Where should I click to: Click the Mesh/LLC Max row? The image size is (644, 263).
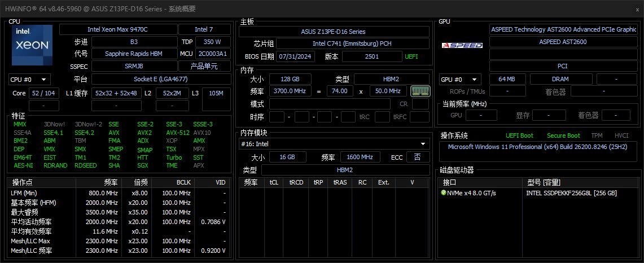point(119,241)
